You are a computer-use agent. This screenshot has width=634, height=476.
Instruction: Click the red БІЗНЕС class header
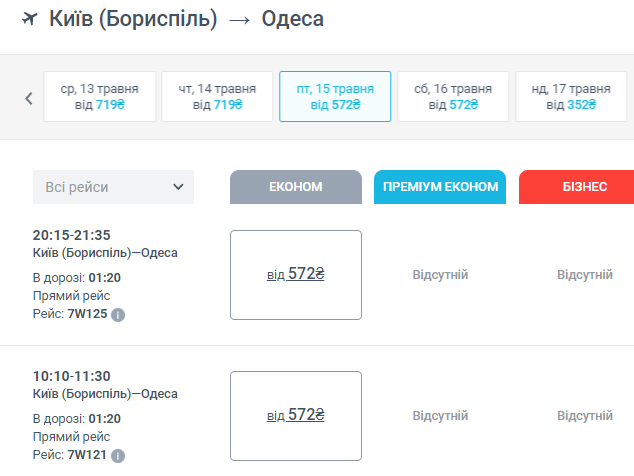pos(577,187)
